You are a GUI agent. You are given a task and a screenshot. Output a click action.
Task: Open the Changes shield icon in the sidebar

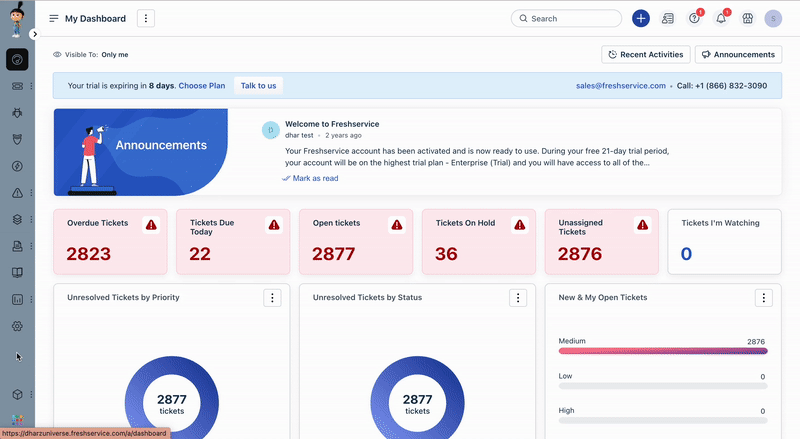click(x=17, y=139)
